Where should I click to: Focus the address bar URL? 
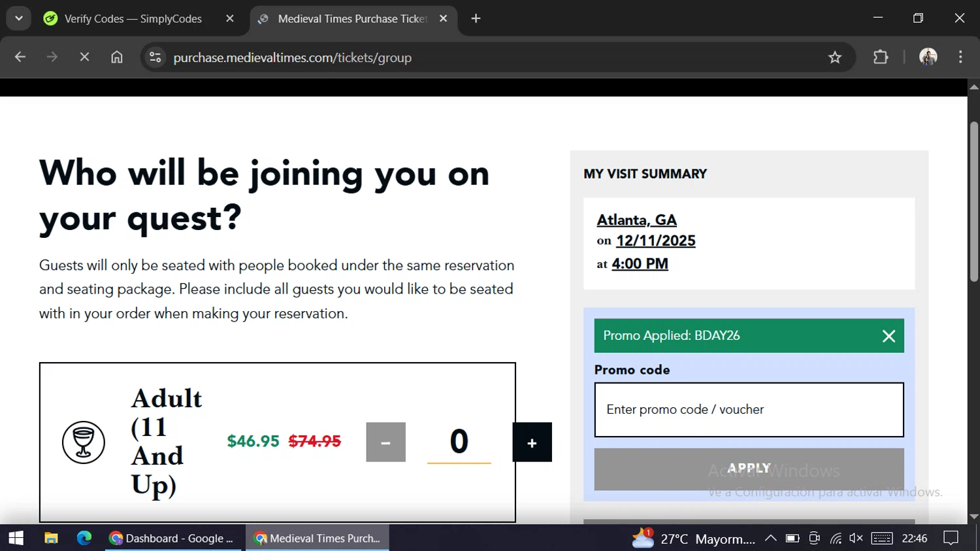click(293, 58)
